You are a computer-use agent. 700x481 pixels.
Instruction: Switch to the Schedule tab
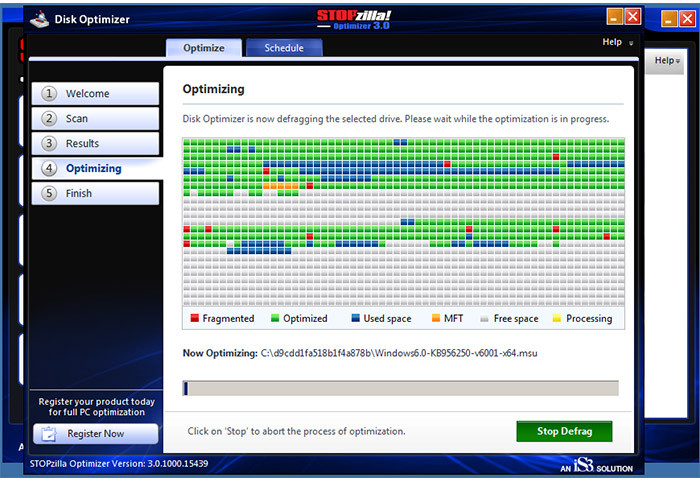point(284,48)
